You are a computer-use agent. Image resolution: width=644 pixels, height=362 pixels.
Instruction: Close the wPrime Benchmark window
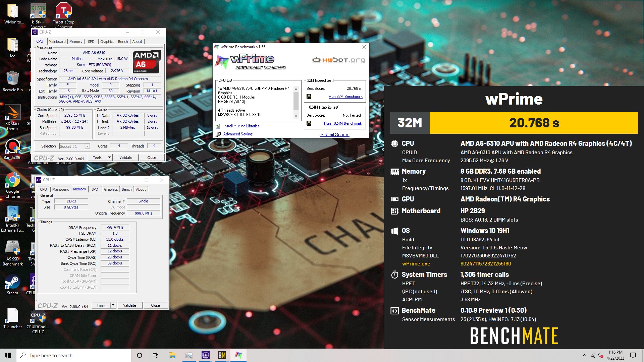(x=364, y=47)
